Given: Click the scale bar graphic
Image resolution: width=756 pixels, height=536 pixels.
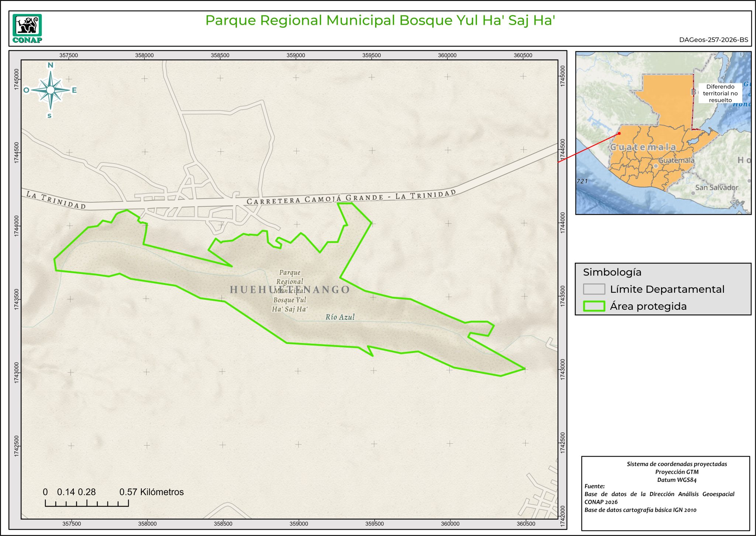Looking at the screenshot, I should tap(87, 503).
